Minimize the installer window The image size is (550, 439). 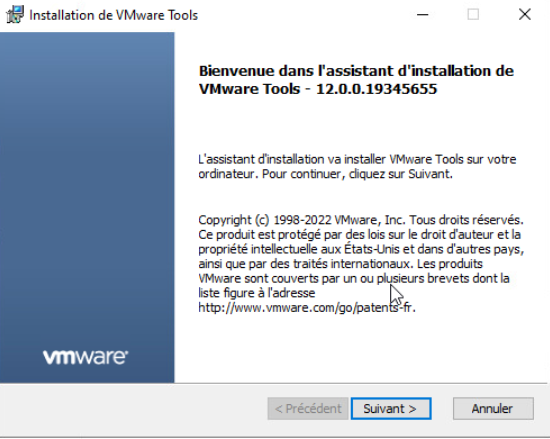pyautogui.click(x=422, y=15)
